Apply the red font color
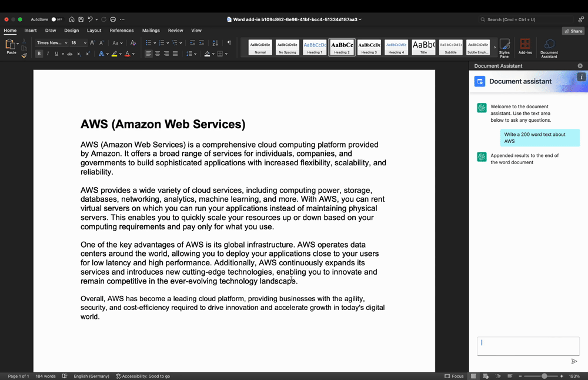Screen dimensions: 588x380 pos(128,54)
